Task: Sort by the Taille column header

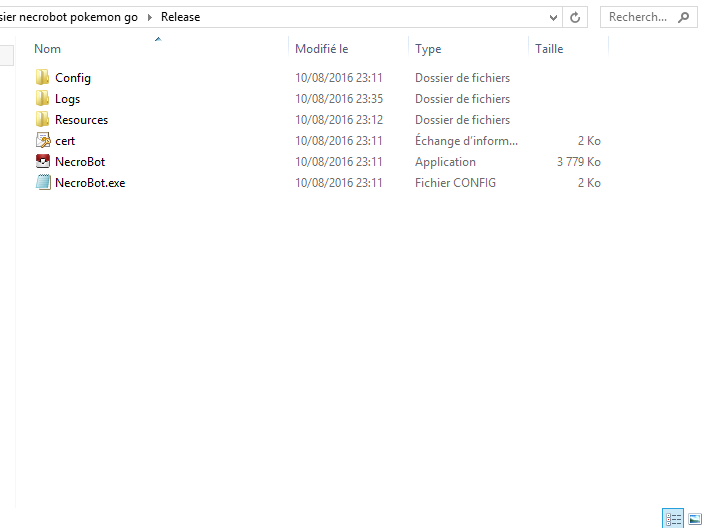Action: point(549,49)
